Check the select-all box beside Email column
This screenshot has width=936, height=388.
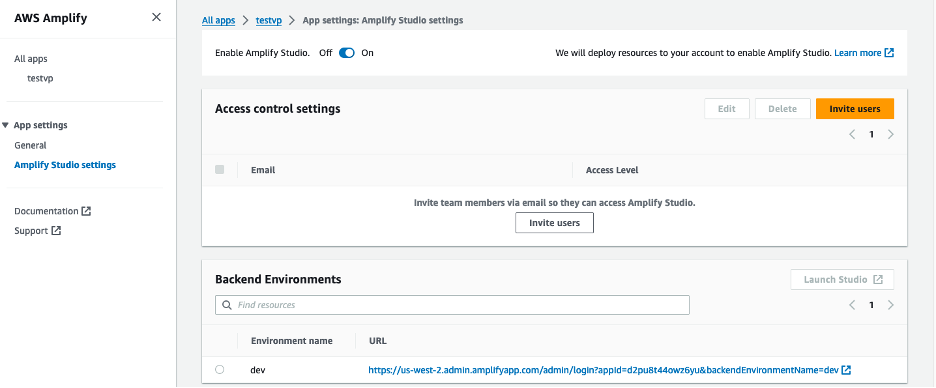220,170
